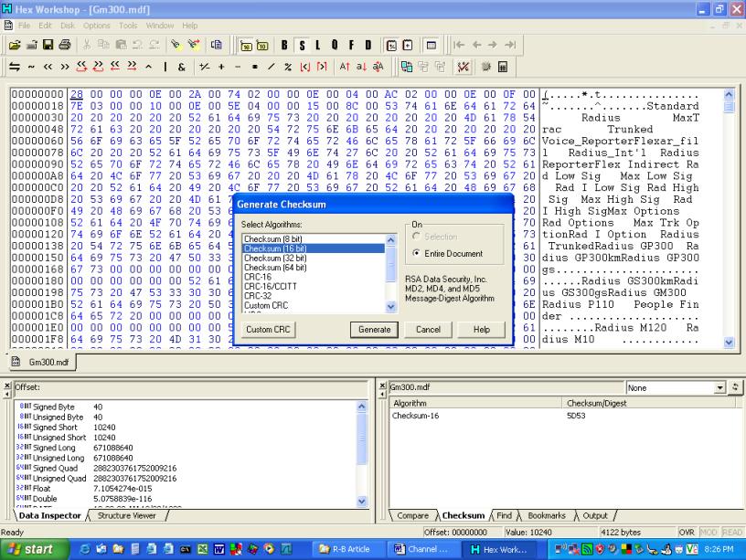Close the Offset data inspector pane

(7, 386)
